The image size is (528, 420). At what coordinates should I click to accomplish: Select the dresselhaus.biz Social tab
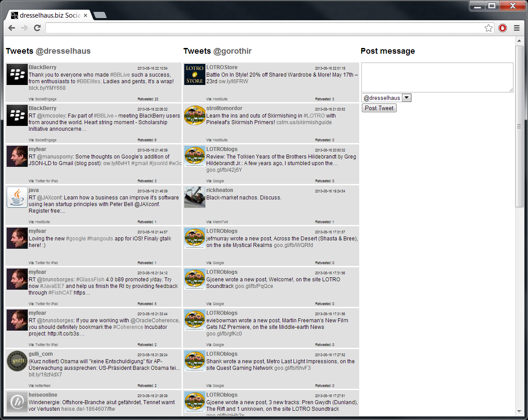pos(50,15)
